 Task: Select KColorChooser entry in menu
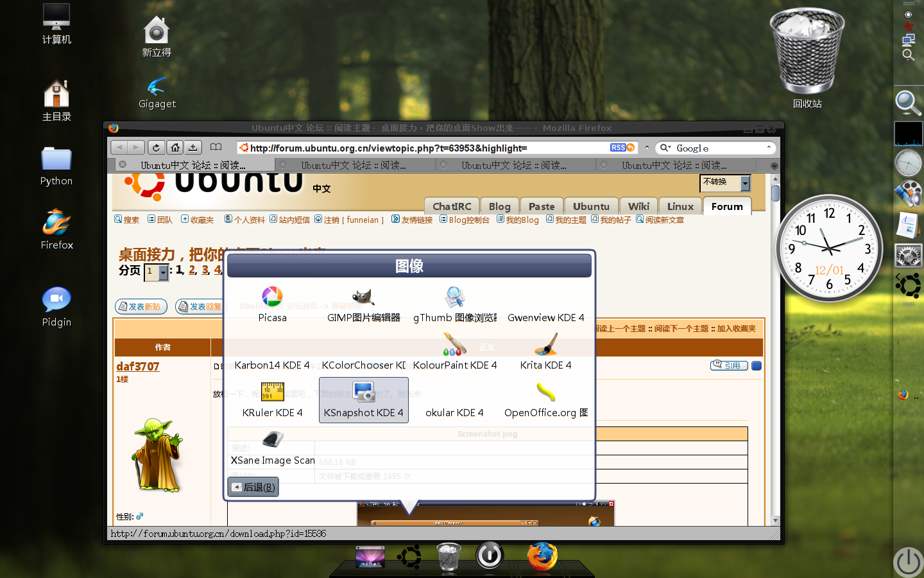(364, 365)
